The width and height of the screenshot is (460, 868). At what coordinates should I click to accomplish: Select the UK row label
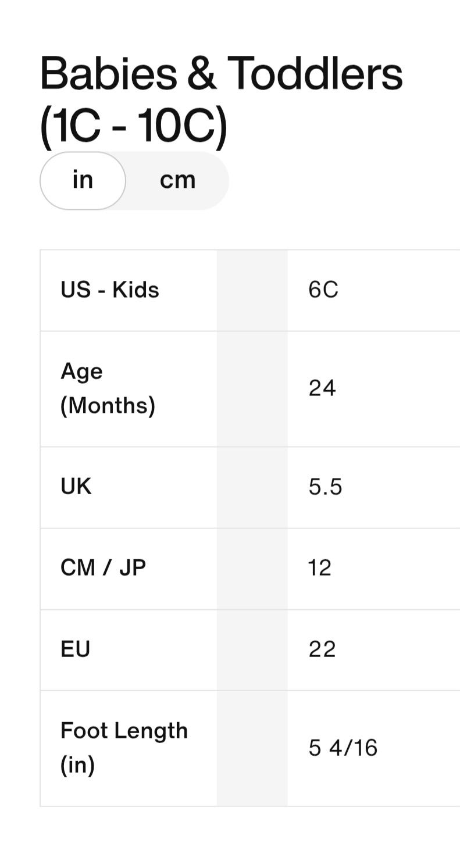coord(76,487)
